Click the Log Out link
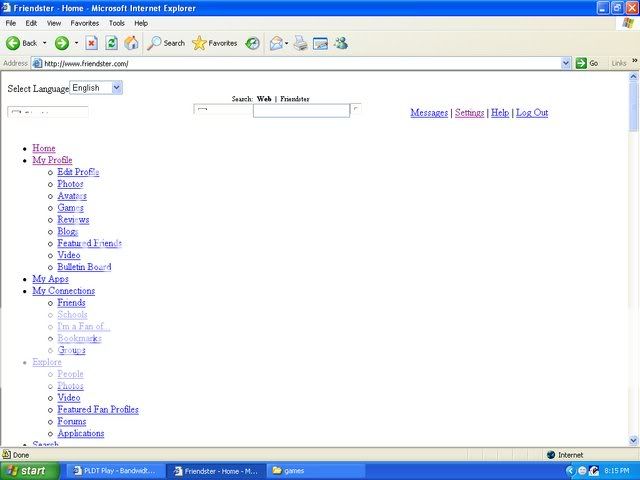This screenshot has width=640, height=480. [x=532, y=113]
